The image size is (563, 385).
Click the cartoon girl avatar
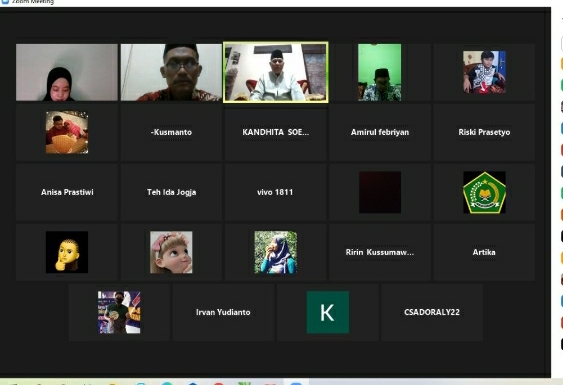(x=171, y=252)
